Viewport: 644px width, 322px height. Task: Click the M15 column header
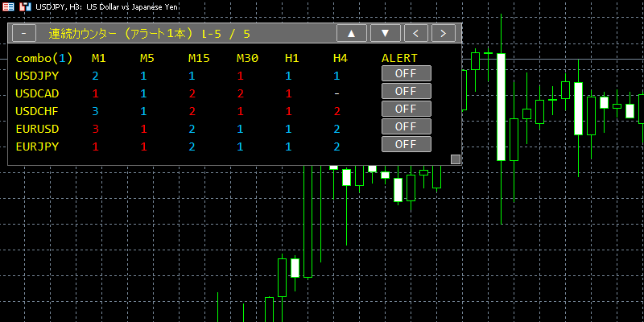click(199, 58)
